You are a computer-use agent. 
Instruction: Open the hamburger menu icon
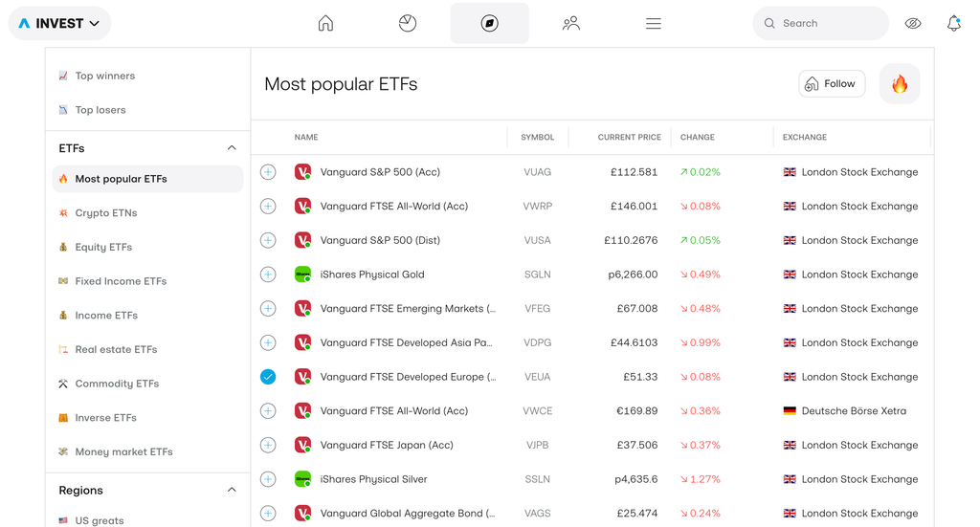653,23
